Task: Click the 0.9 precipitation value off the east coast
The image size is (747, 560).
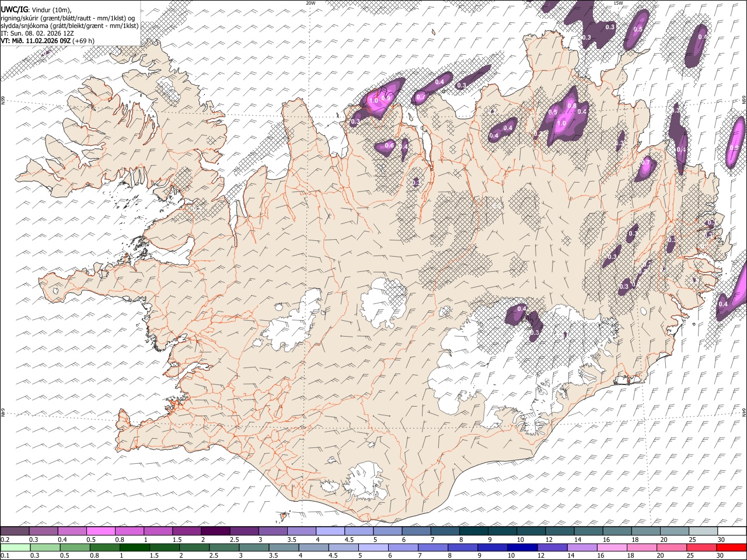Action: [x=735, y=148]
